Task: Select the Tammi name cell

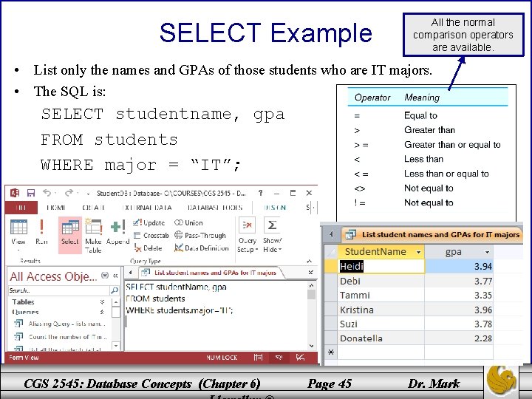Action: coord(381,295)
